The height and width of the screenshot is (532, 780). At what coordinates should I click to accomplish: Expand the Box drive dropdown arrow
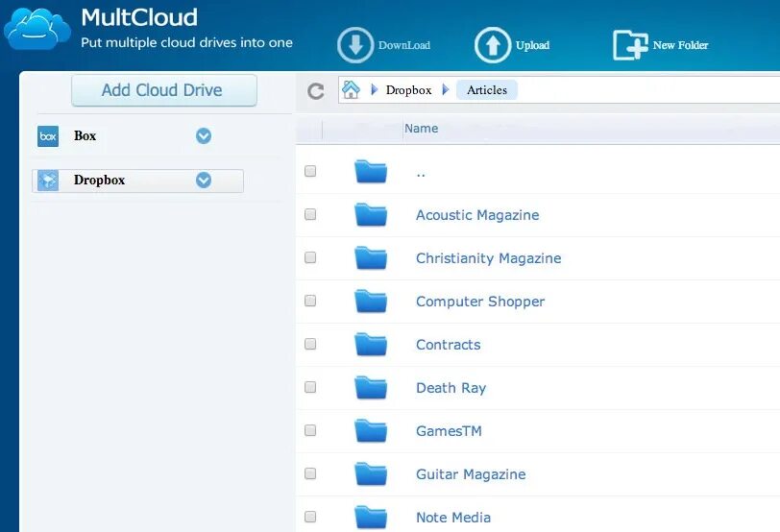tap(204, 135)
